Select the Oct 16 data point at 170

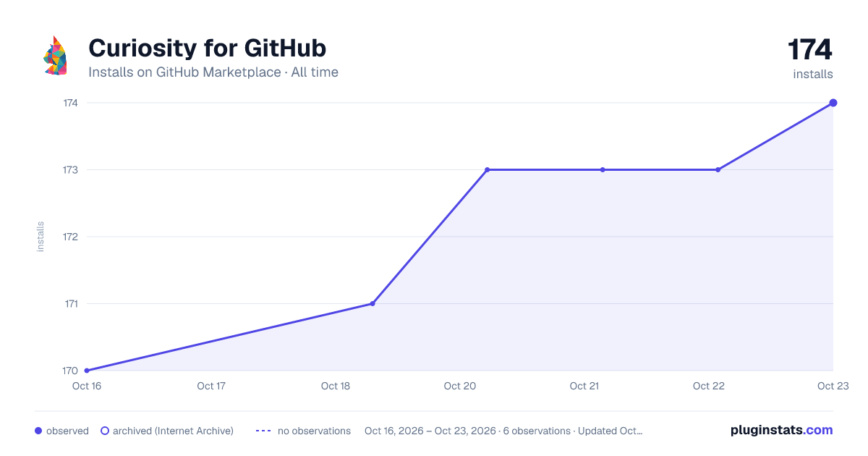(87, 371)
